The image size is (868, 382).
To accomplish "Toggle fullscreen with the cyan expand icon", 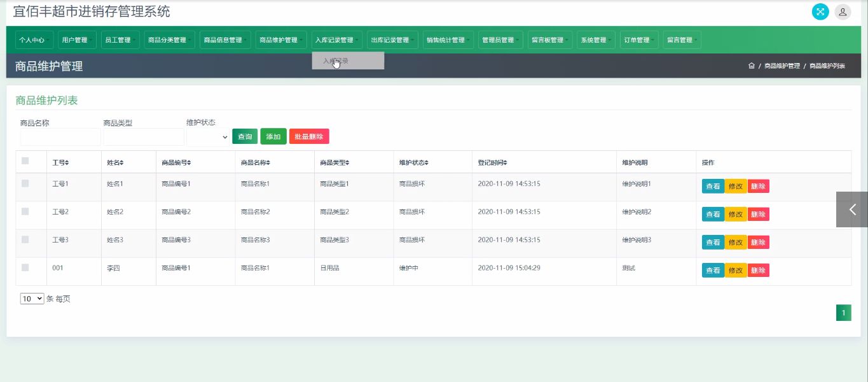I will click(x=820, y=11).
